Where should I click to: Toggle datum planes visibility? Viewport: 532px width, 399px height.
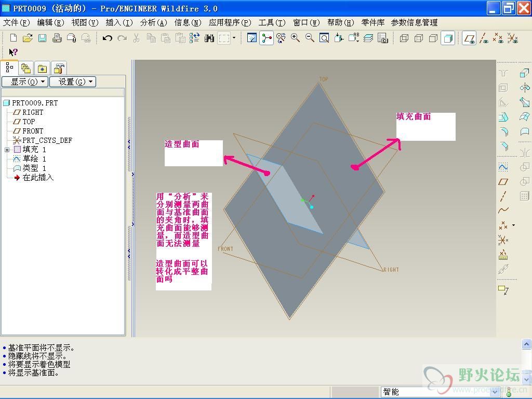(x=469, y=38)
